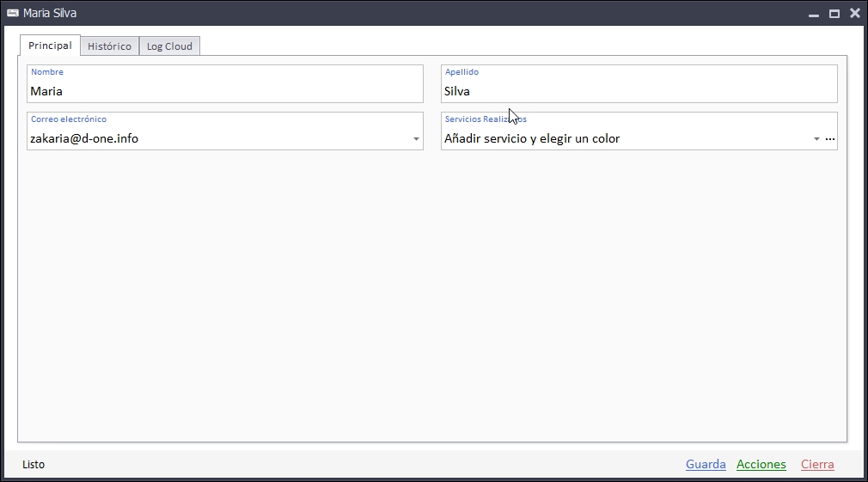Image resolution: width=868 pixels, height=482 pixels.
Task: Focus the Apellido field containing Silva
Action: [638, 91]
